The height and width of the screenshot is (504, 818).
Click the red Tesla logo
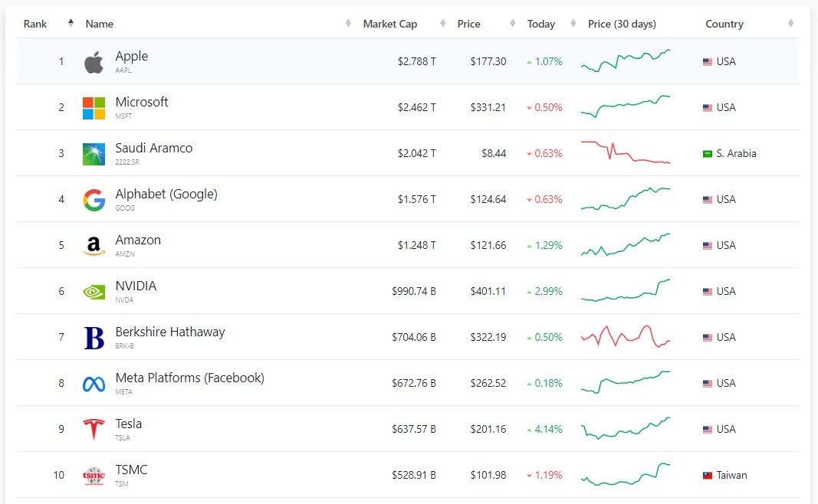pyautogui.click(x=94, y=430)
